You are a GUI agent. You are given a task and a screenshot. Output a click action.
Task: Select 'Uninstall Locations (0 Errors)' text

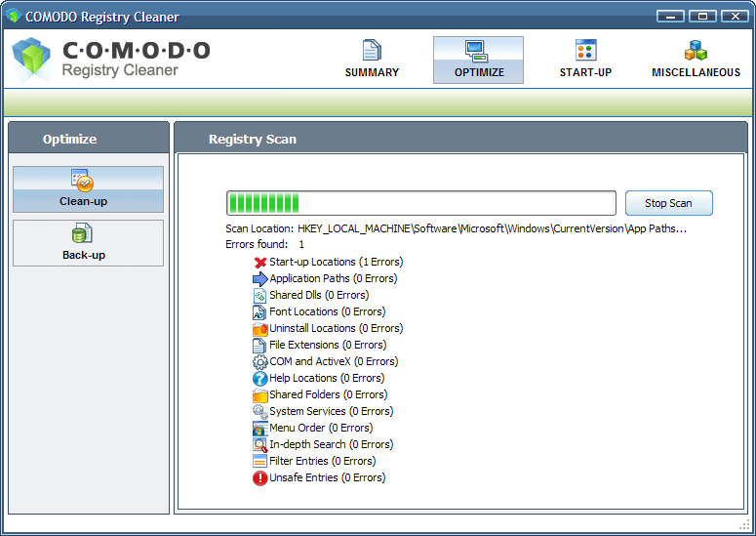(336, 328)
